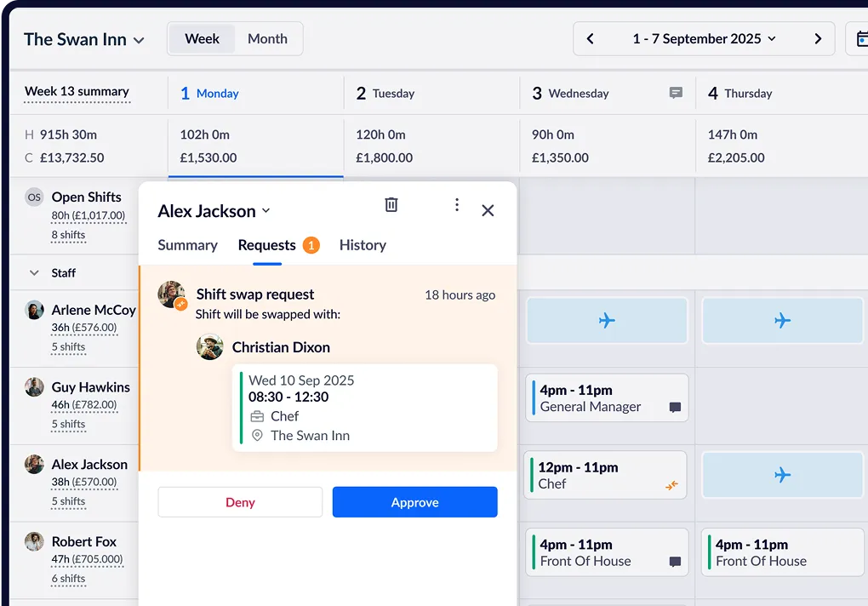
Task: Open the History tab
Action: coord(363,245)
